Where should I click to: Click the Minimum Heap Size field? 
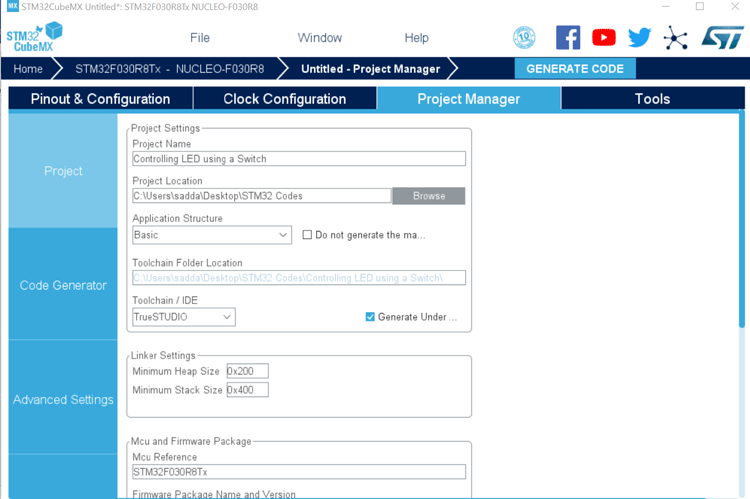247,371
